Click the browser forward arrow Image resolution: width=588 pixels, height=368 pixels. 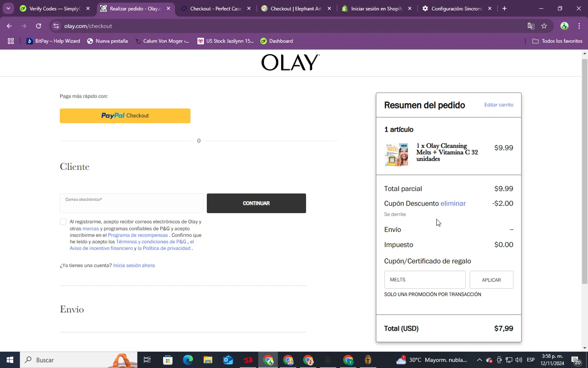point(24,26)
